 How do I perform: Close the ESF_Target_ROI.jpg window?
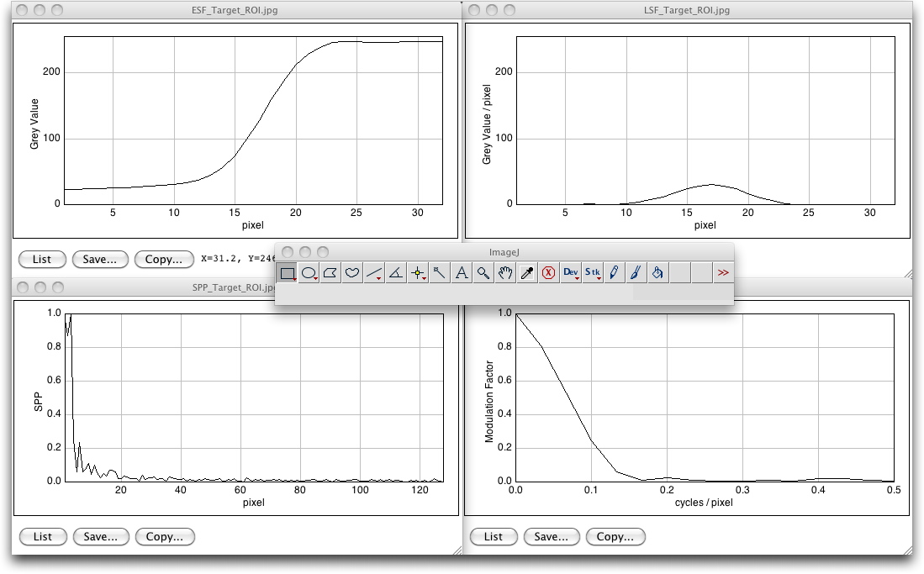[x=22, y=10]
